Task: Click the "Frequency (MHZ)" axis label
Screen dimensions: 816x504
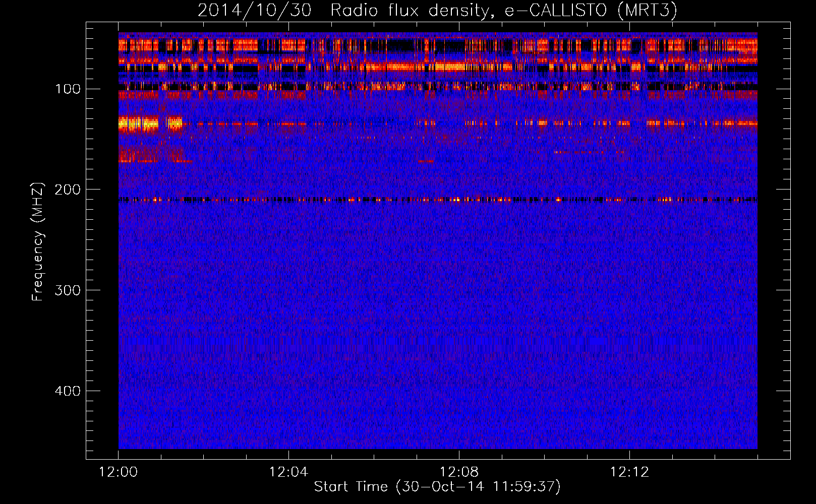Action: coord(38,242)
